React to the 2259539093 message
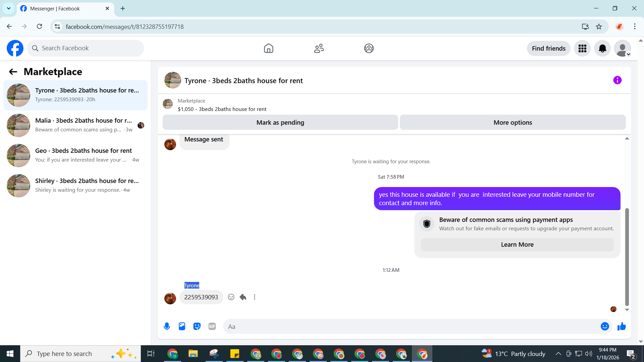This screenshot has height=362, width=644. click(x=231, y=297)
